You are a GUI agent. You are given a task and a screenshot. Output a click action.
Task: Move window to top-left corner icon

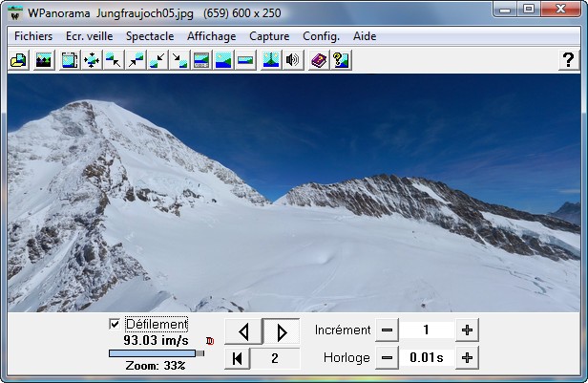[114, 60]
